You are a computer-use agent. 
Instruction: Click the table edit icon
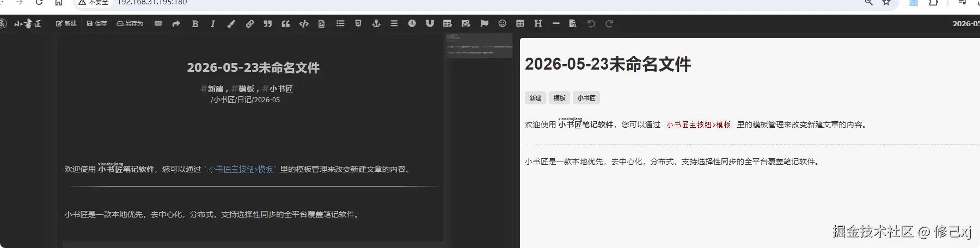point(448,23)
